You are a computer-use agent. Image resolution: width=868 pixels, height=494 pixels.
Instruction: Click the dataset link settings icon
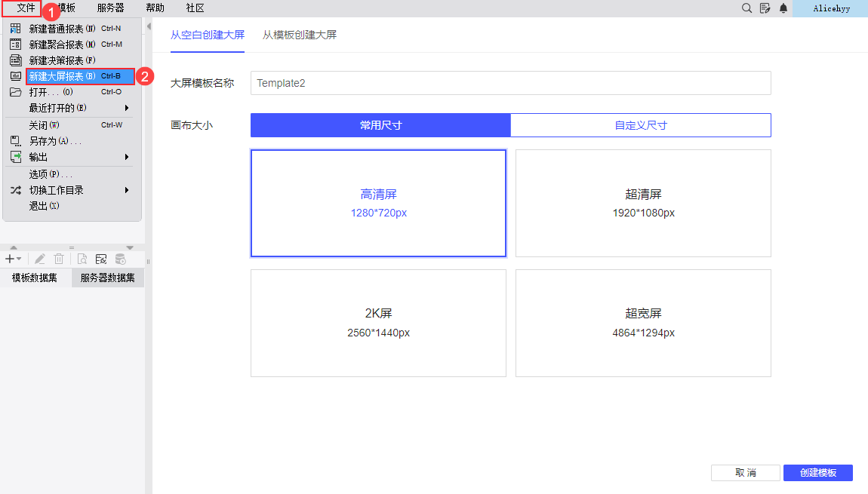[100, 259]
